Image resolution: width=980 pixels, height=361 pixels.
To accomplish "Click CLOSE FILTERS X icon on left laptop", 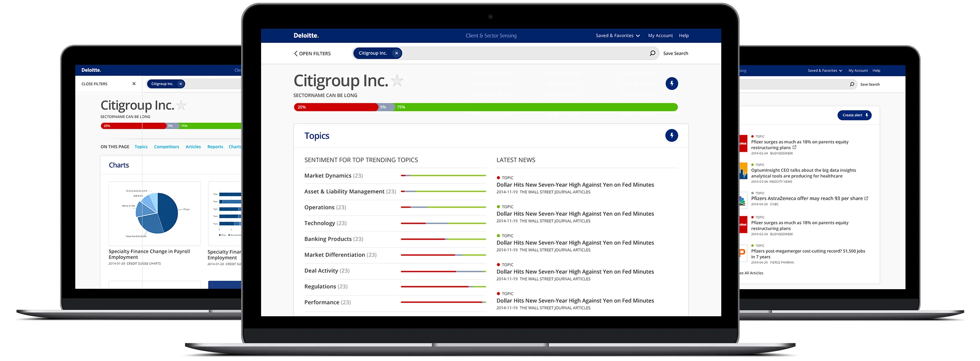I will (x=134, y=84).
